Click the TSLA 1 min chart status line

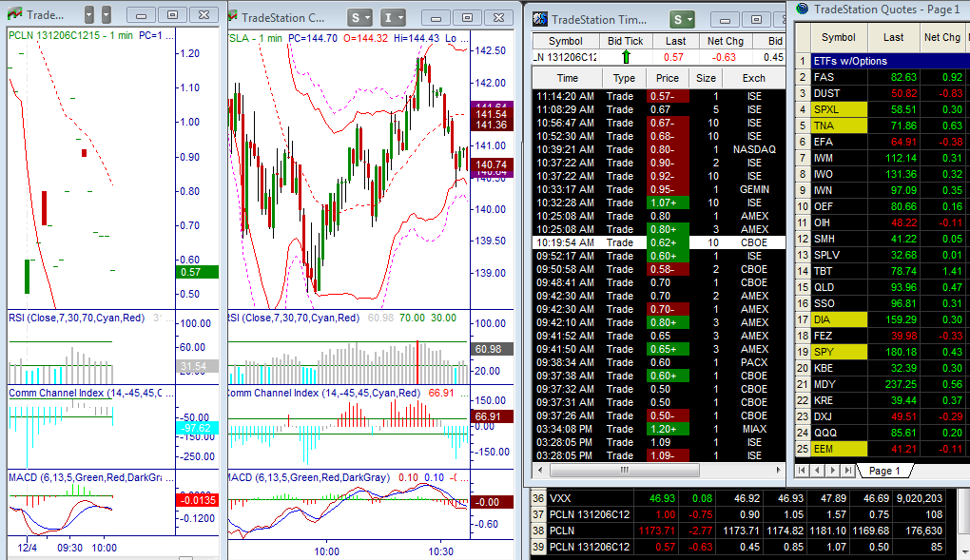346,38
